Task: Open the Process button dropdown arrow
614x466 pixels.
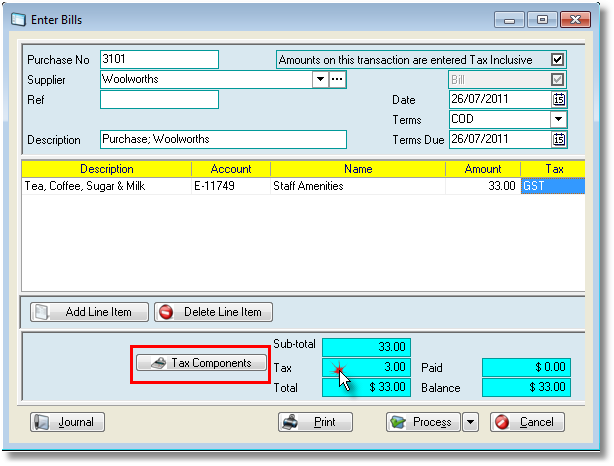Action: 470,422
